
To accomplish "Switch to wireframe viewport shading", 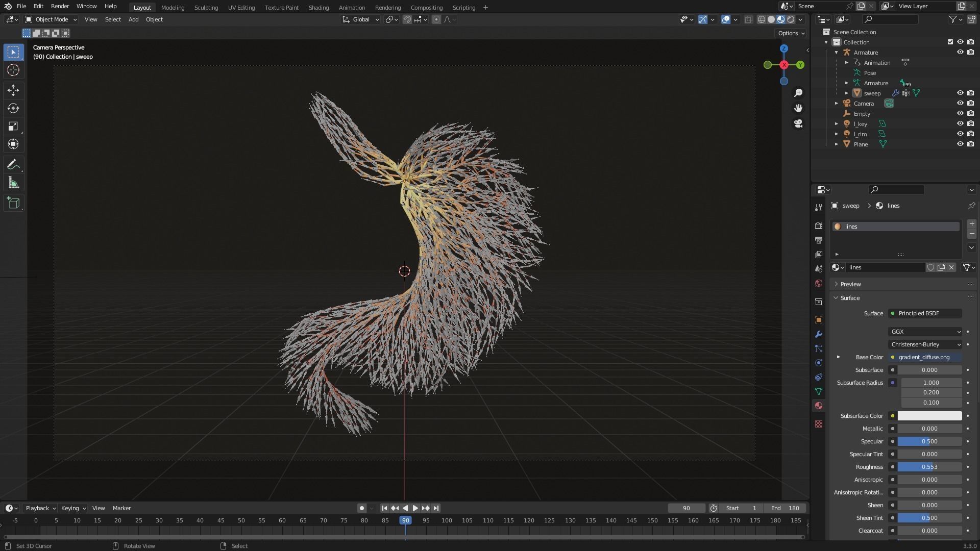I will [761, 19].
